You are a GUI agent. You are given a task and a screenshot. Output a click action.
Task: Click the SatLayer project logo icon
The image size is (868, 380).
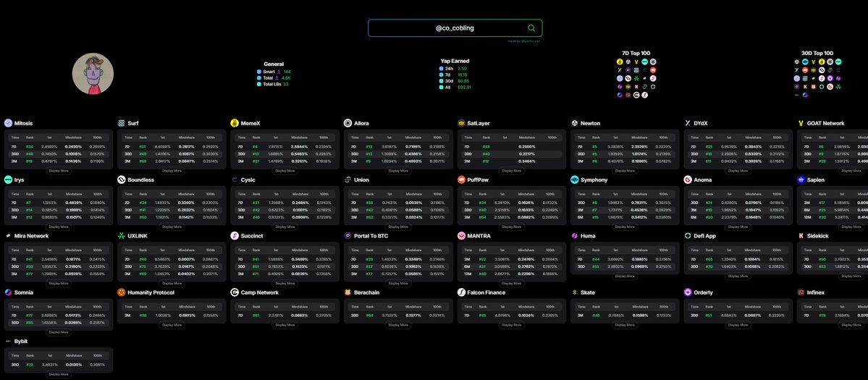(x=461, y=123)
